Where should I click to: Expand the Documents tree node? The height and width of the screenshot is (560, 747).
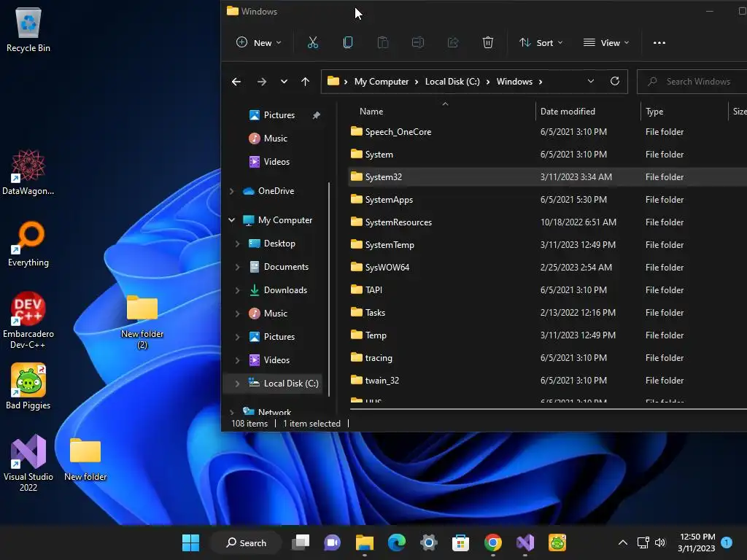pyautogui.click(x=237, y=267)
